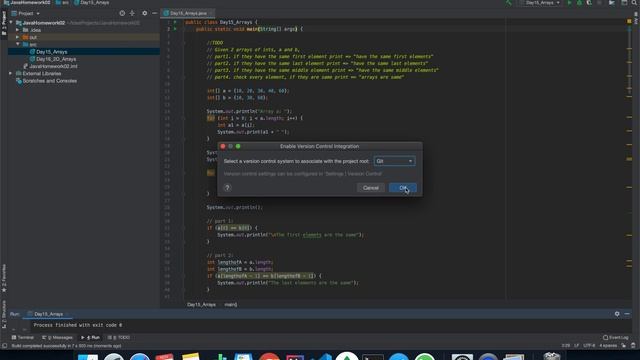
Task: Collapse the src folder
Action: click(18, 44)
